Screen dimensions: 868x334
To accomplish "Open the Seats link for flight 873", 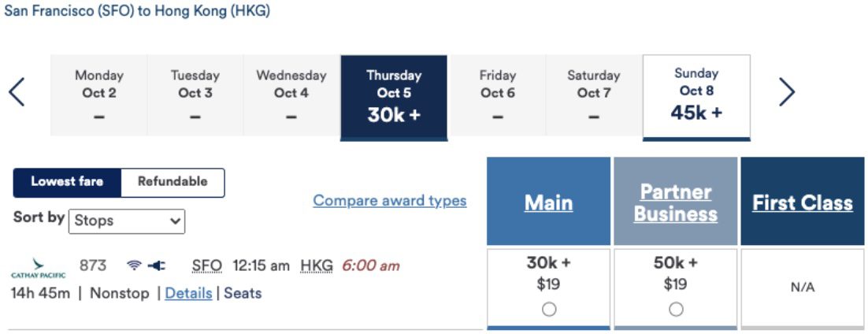I will [x=243, y=293].
